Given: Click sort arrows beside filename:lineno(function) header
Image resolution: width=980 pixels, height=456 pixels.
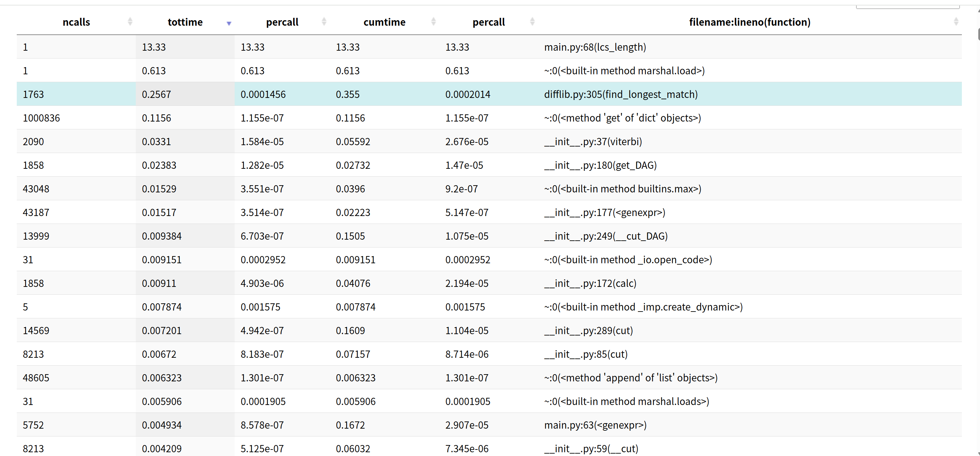Looking at the screenshot, I should pos(956,22).
